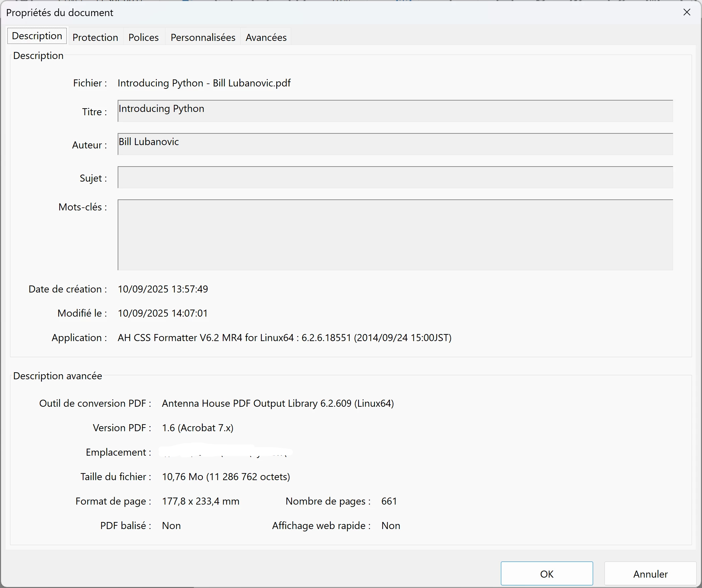Click the Annuler button
The width and height of the screenshot is (702, 588).
point(650,574)
